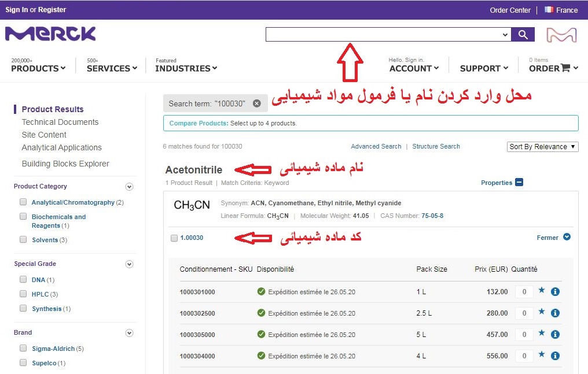Image resolution: width=588 pixels, height=374 pixels.
Task: Collapse the Special Grade section
Action: pos(130,264)
